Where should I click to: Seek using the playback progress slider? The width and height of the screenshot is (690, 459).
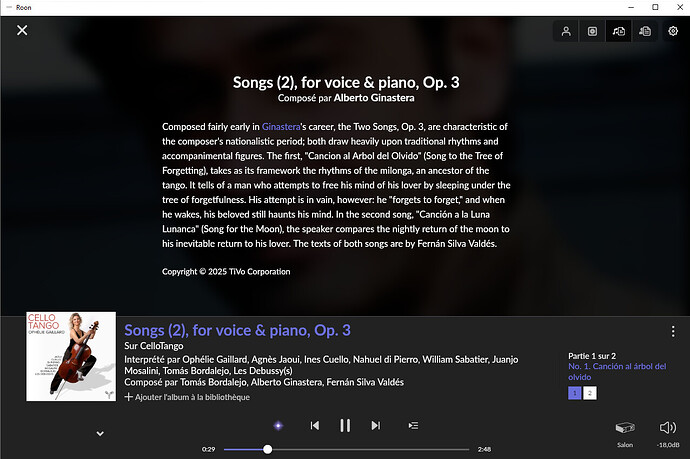point(346,449)
